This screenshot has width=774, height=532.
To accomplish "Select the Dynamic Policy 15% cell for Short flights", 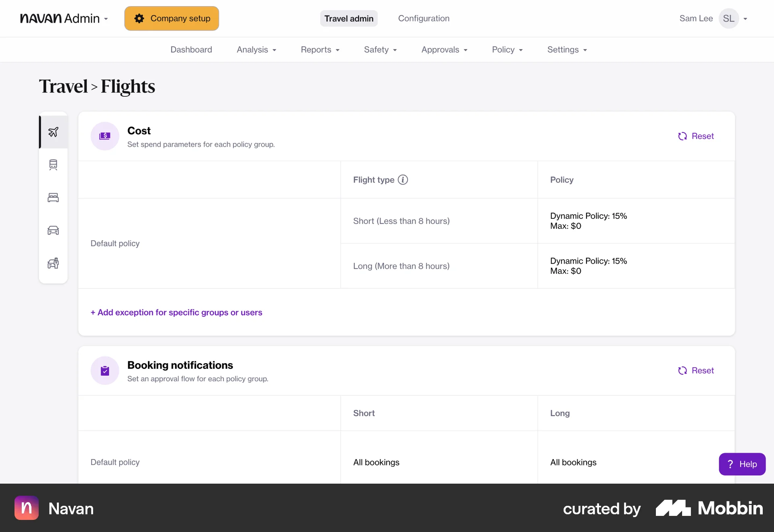I will point(589,221).
